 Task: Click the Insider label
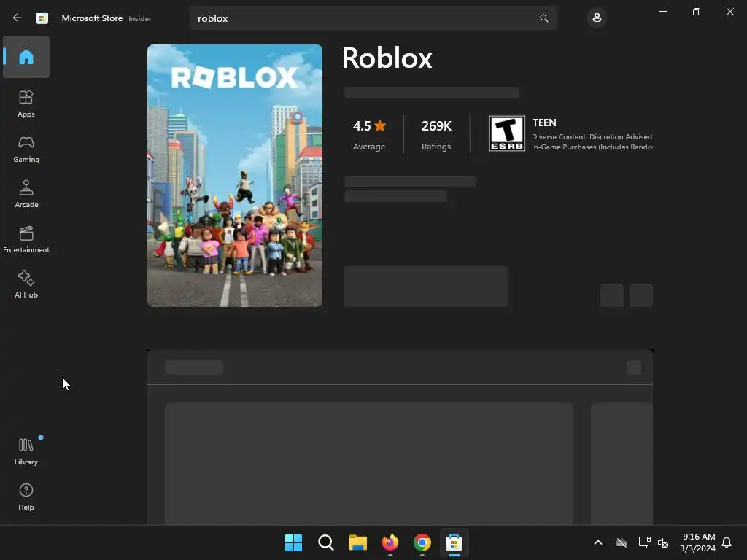tap(140, 18)
